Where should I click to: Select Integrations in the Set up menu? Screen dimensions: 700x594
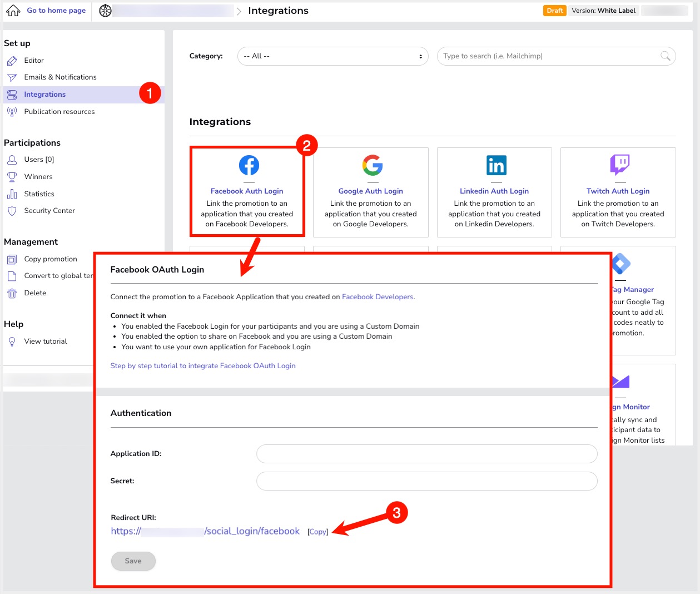[44, 95]
